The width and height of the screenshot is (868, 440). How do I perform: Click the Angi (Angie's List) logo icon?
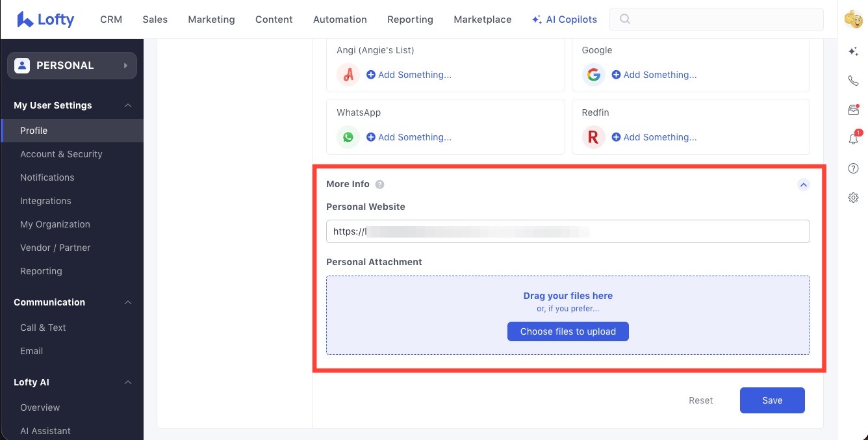(x=348, y=75)
